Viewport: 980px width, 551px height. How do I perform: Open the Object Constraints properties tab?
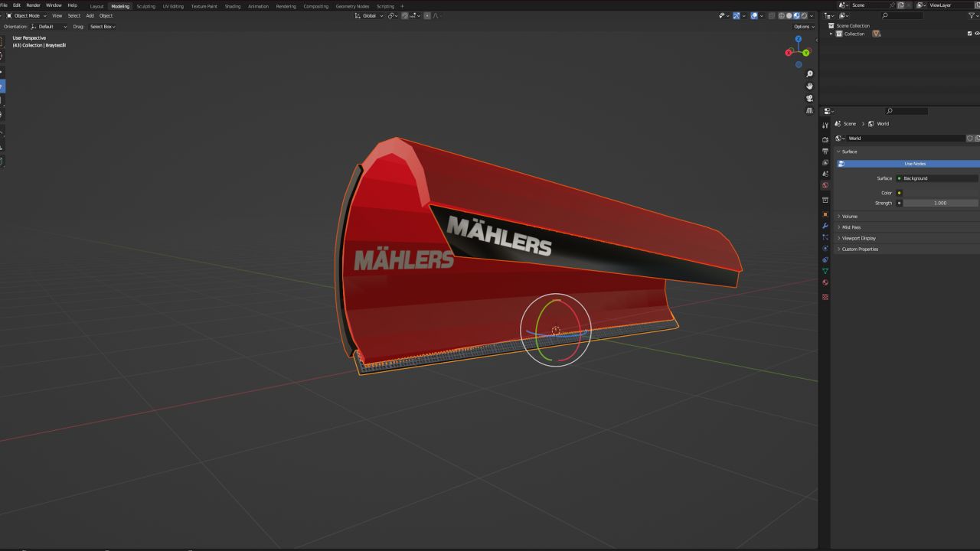point(825,260)
